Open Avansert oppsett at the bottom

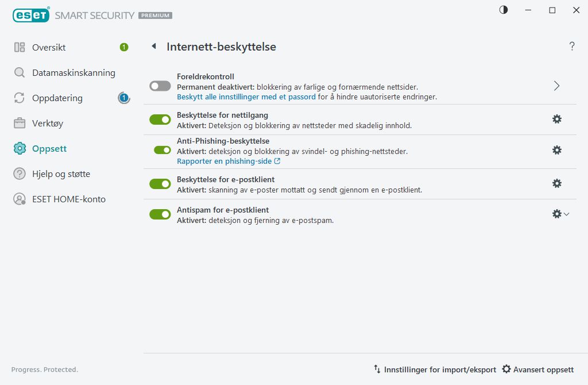click(x=537, y=369)
